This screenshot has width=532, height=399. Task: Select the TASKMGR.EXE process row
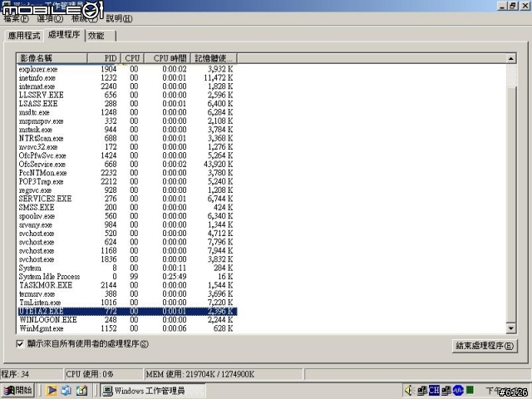[126, 285]
